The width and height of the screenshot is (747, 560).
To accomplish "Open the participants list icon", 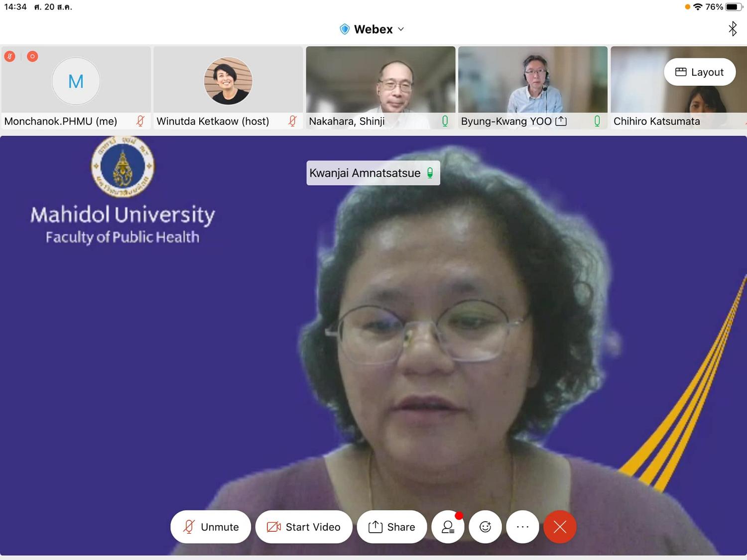I will (x=448, y=527).
